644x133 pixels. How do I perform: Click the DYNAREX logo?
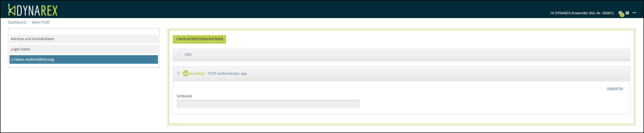(33, 10)
